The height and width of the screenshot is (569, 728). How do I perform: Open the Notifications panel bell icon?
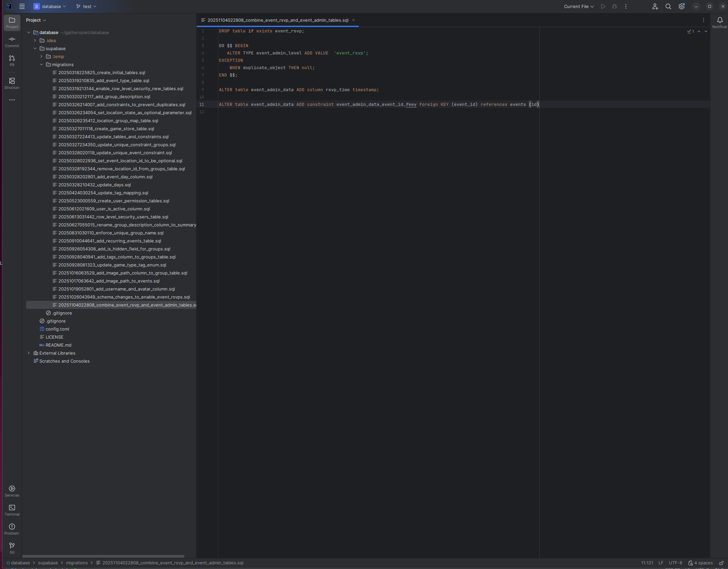tap(720, 20)
